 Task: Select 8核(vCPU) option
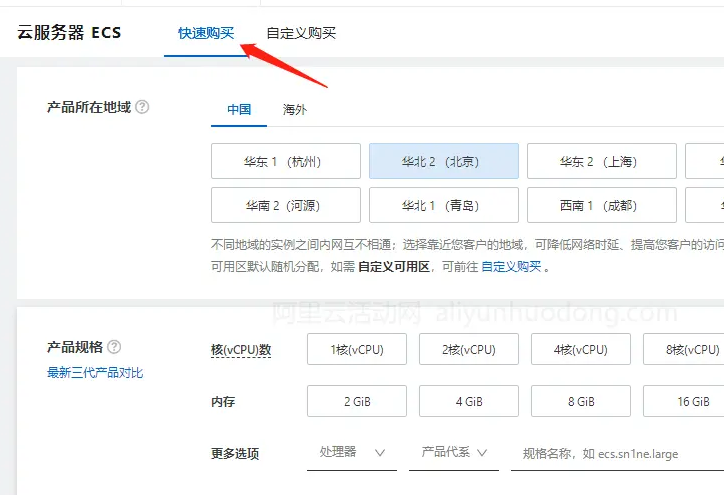point(684,350)
